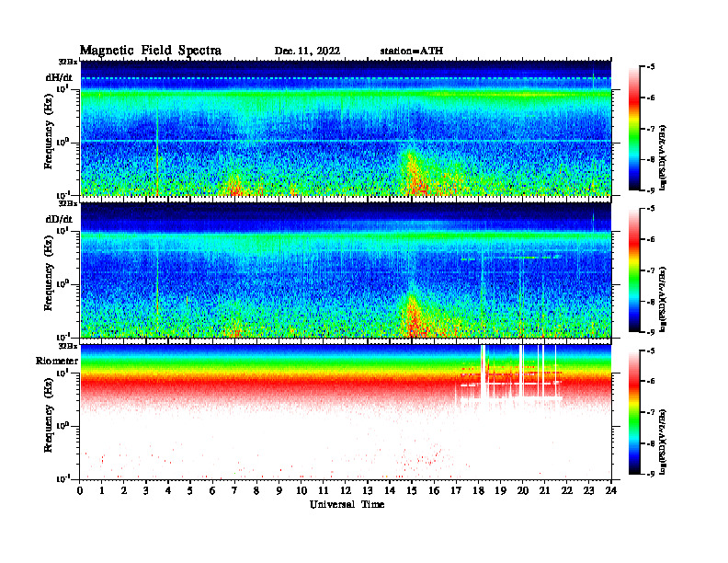
Task: Click the "-5" value on dH/dt color scale
Action: (x=650, y=67)
